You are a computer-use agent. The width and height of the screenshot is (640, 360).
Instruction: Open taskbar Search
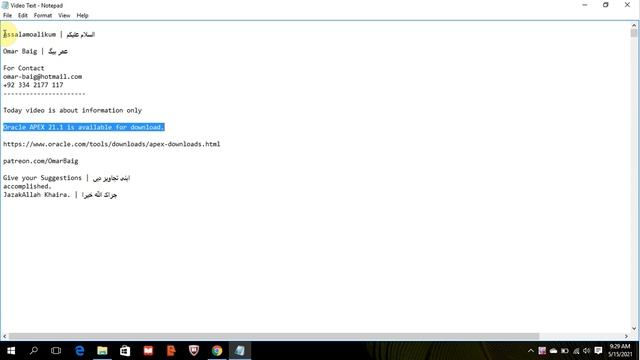click(x=34, y=351)
